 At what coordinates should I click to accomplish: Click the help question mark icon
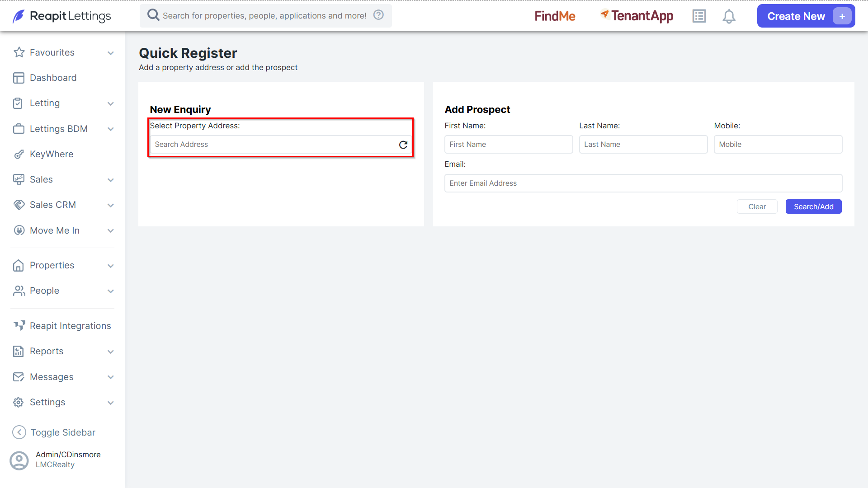pyautogui.click(x=378, y=15)
